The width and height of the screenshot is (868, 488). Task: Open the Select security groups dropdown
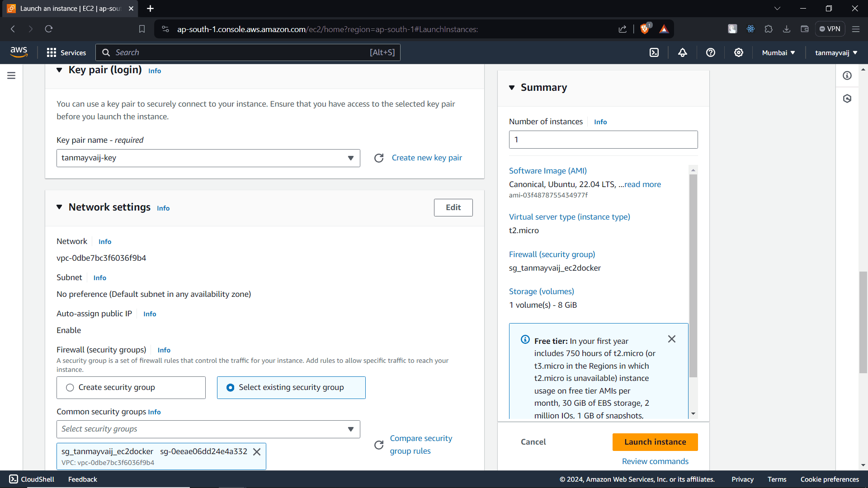point(208,429)
